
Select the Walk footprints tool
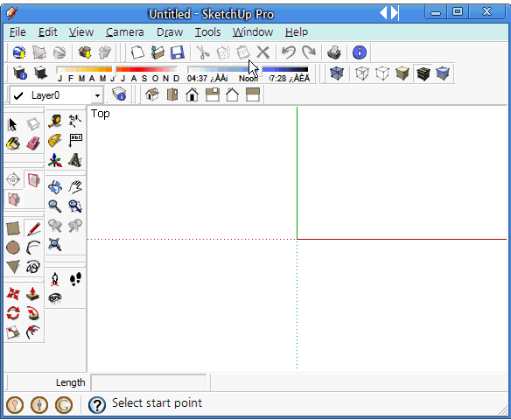point(75,279)
